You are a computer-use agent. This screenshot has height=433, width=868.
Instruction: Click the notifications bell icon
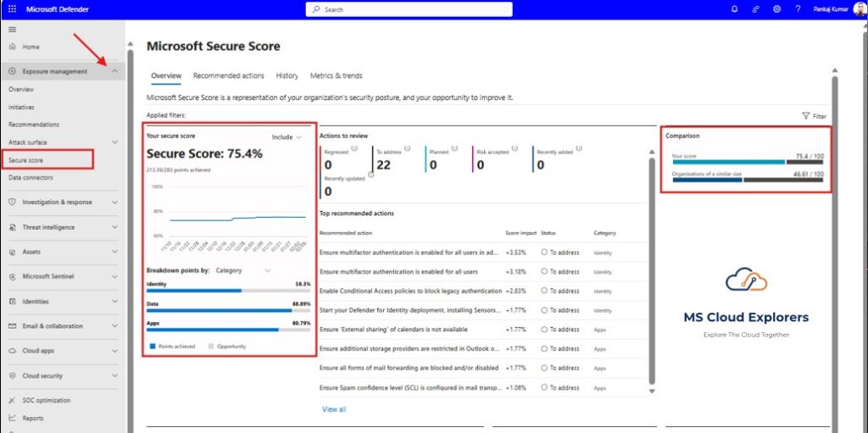tap(735, 9)
